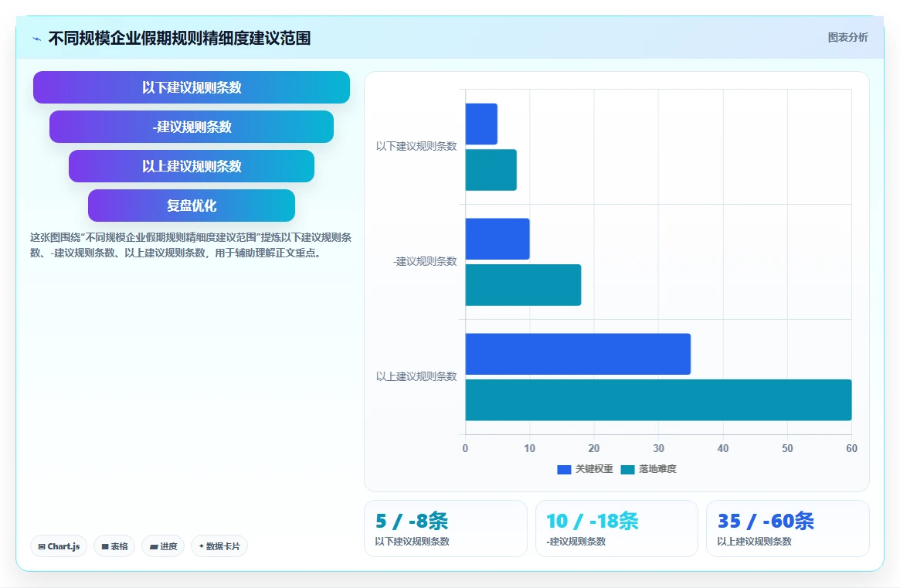Click the blue bar for 以下建议规则条数
Screen dimensions: 900x588
pyautogui.click(x=481, y=124)
